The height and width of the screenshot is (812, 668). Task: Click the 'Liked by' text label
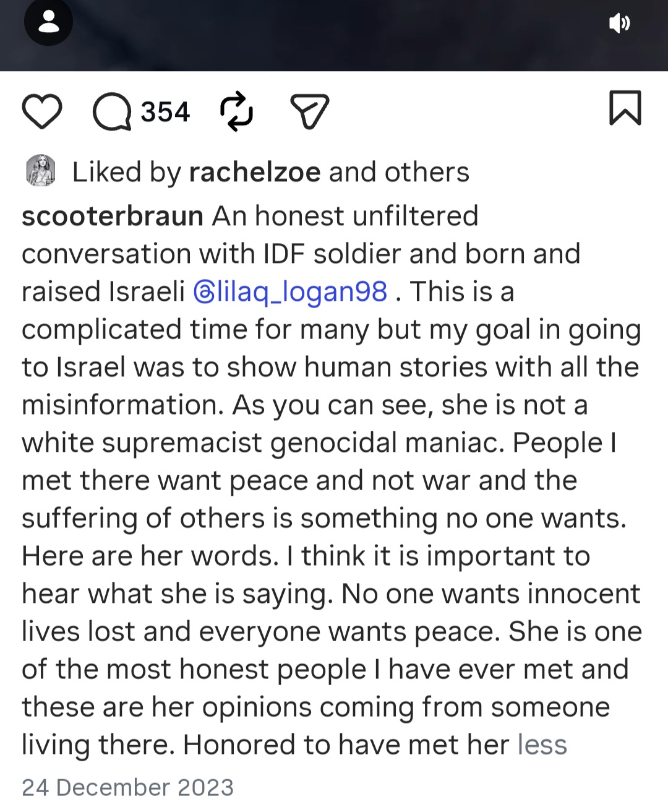[126, 172]
